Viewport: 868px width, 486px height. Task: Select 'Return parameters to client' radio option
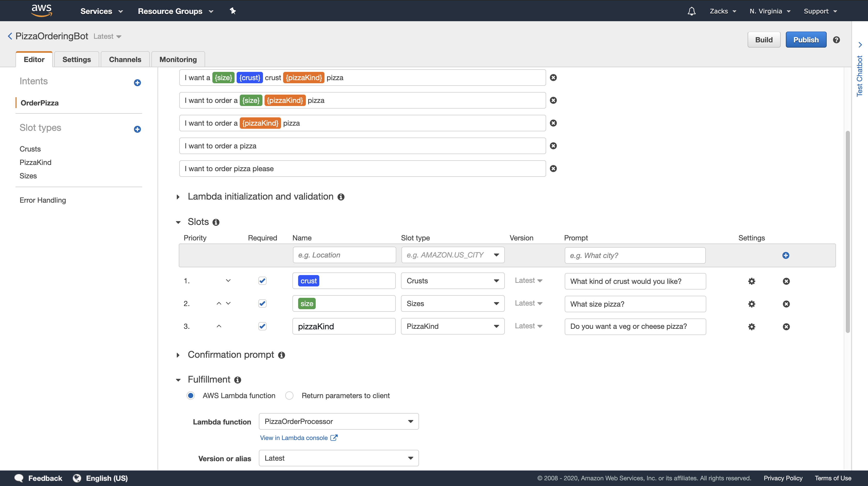[289, 396]
